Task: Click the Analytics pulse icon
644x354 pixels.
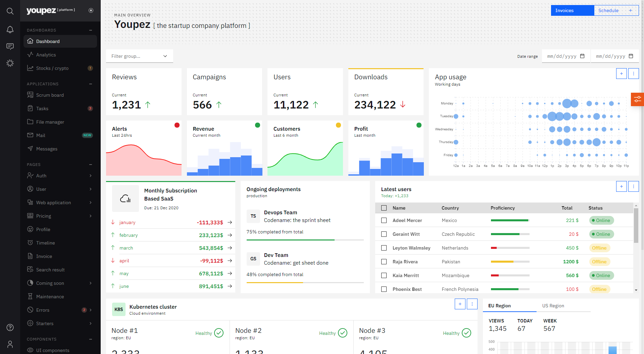Action: [x=30, y=54]
